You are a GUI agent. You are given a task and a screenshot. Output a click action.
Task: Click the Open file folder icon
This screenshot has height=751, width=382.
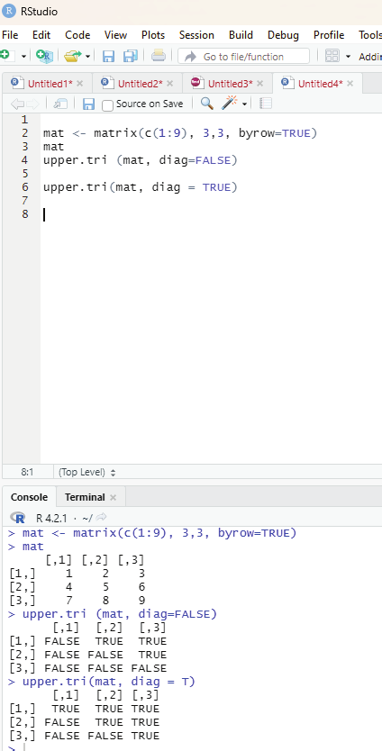72,56
